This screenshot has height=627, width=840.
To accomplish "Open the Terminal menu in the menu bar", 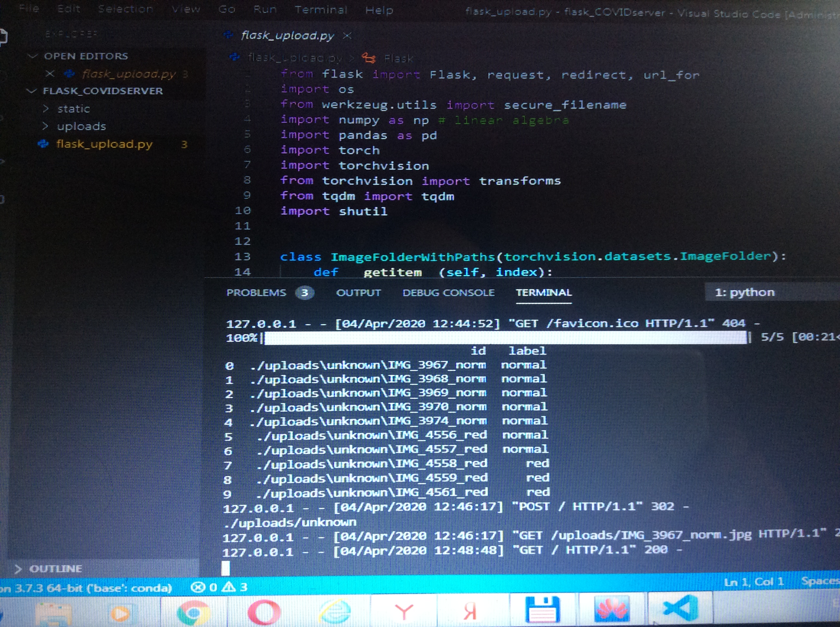I will tap(321, 10).
